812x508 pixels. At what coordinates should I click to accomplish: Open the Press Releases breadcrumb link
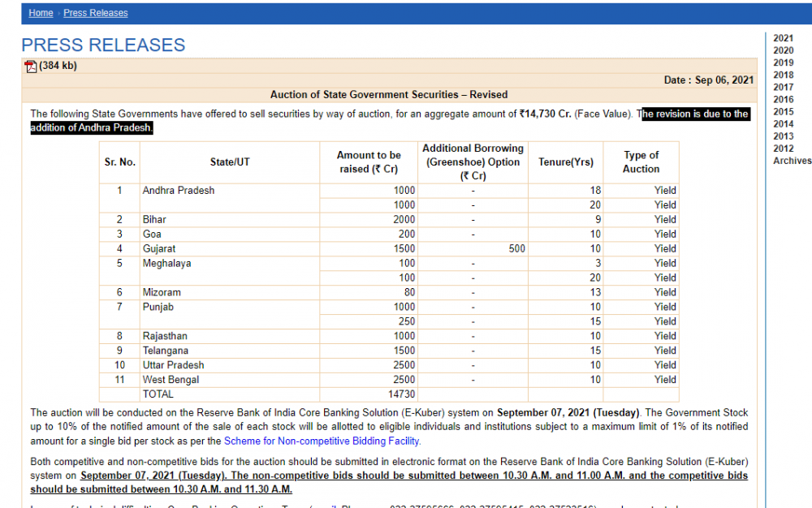96,13
